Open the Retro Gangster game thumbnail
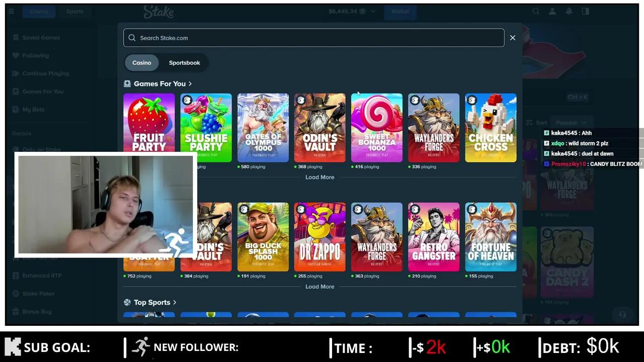The image size is (644, 362). (434, 237)
